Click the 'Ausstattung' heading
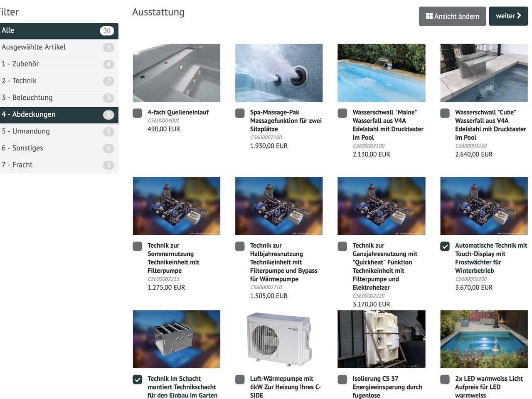 click(x=158, y=12)
